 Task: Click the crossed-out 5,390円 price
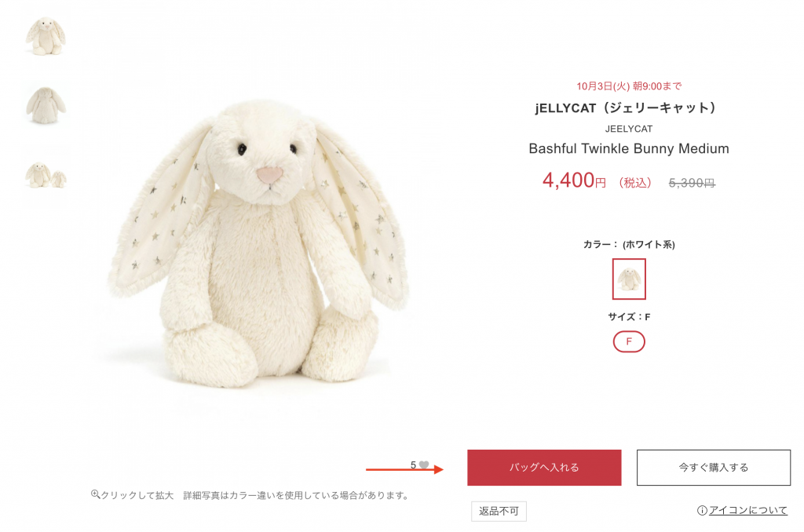coord(692,183)
